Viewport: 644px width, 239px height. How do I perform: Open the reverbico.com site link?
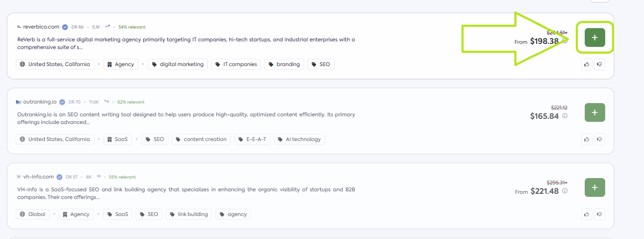(41, 27)
